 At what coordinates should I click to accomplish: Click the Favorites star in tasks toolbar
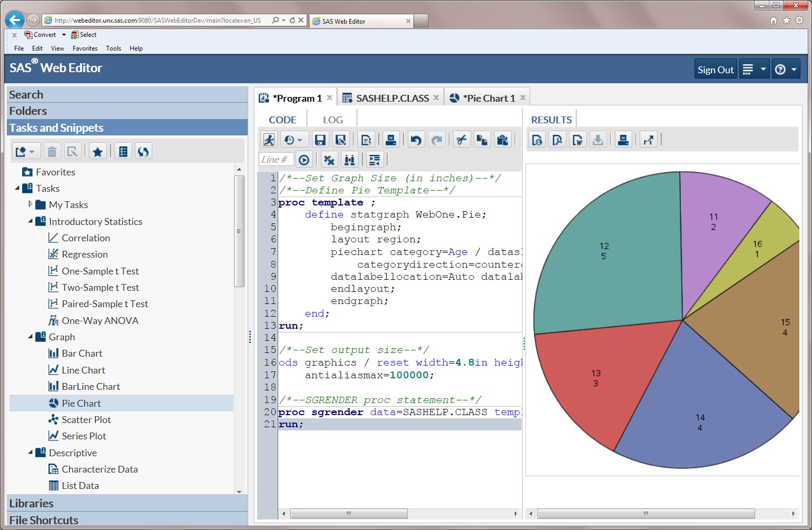coord(97,151)
